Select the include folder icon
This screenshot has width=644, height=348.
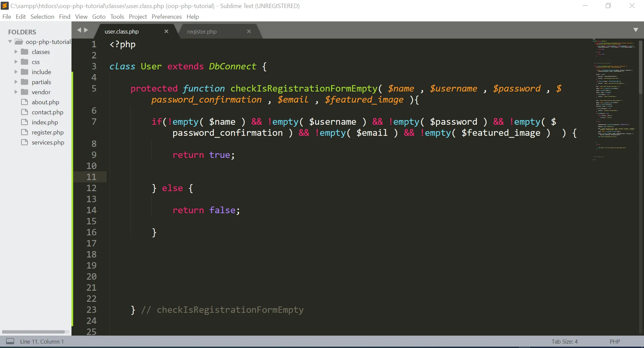(24, 72)
